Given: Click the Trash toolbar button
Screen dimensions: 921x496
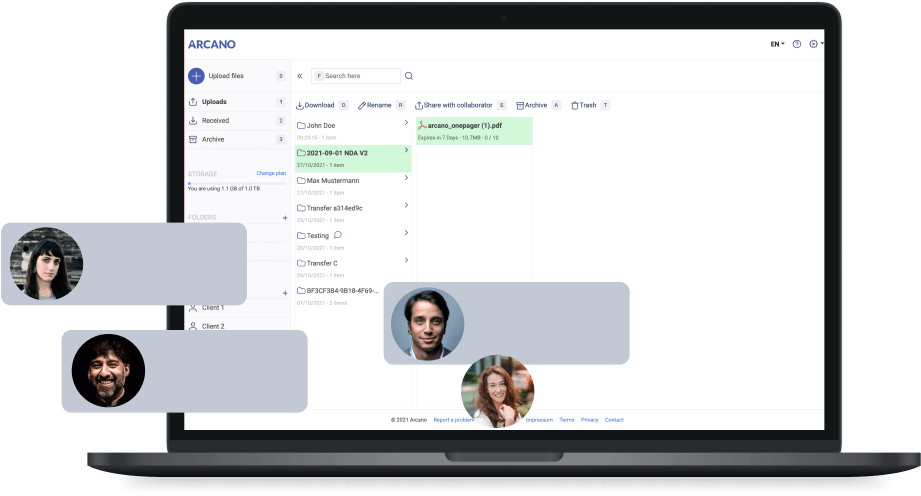Looking at the screenshot, I should [x=584, y=105].
